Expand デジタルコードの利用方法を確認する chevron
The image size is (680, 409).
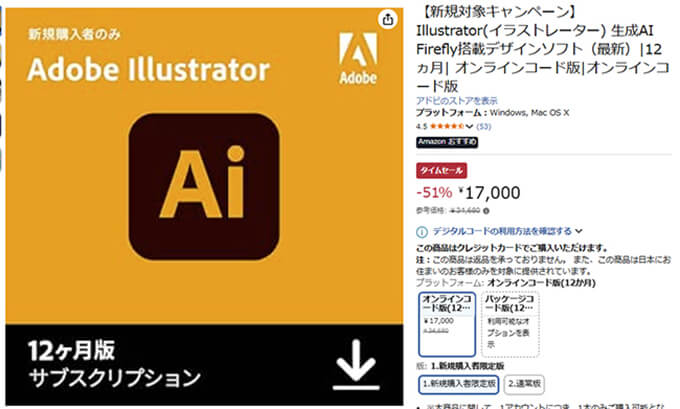579,231
